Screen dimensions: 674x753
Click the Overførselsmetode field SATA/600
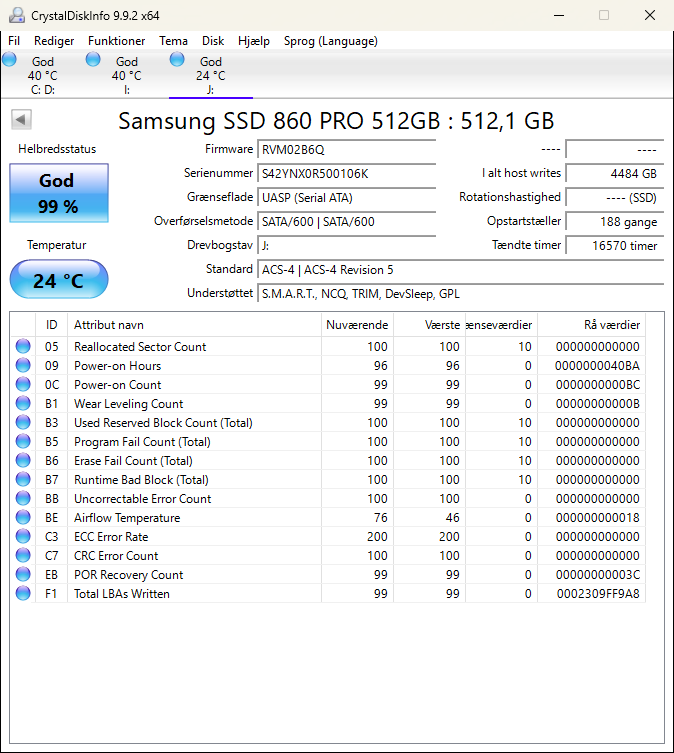[346, 221]
